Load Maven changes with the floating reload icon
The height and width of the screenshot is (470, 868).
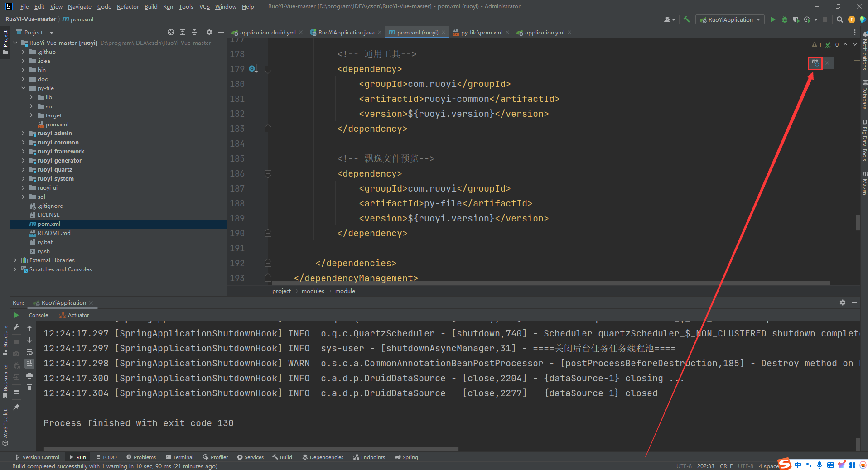(815, 63)
